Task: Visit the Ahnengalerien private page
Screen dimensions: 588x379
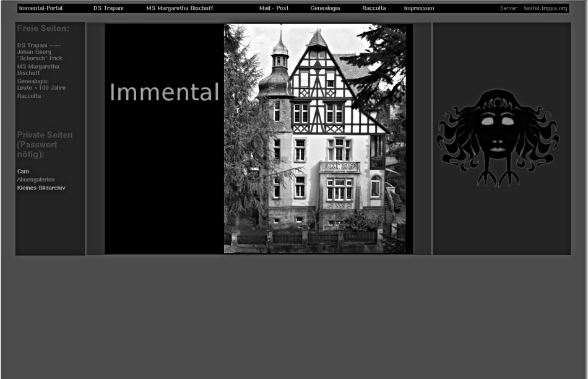Action: tap(35, 180)
